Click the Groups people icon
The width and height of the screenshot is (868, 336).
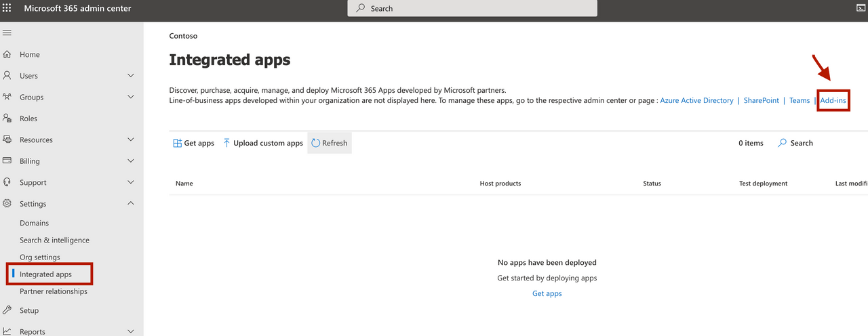coord(7,97)
